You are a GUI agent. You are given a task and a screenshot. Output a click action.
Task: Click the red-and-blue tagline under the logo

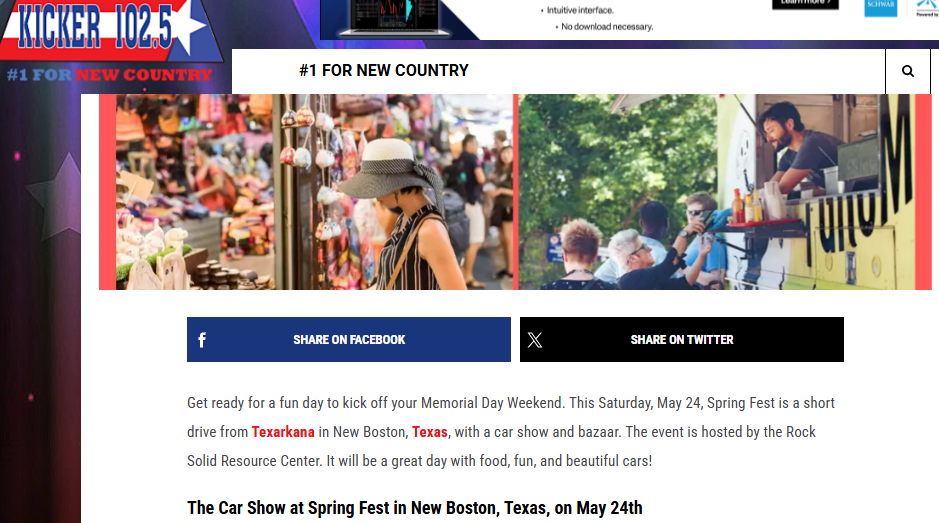tap(109, 75)
